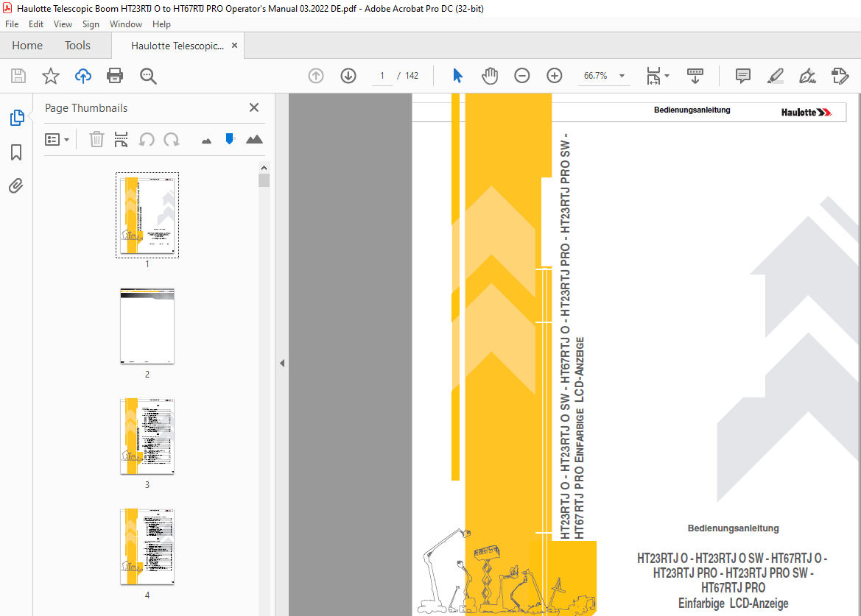
Task: Add a comment sticky note
Action: 743,76
